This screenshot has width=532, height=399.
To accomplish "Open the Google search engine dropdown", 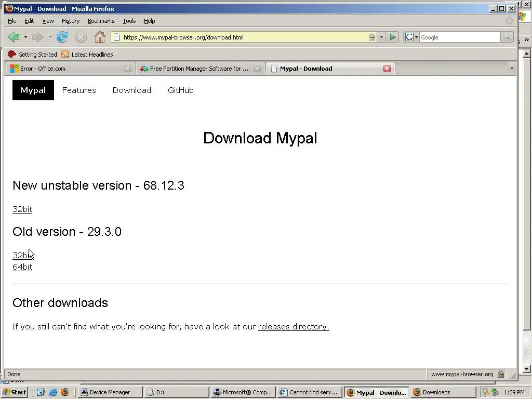I will (x=411, y=37).
